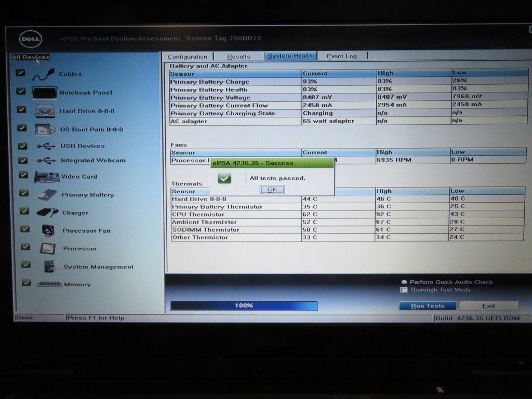This screenshot has height=399, width=532.
Task: Toggle the Processor Fan checkbox
Action: pos(25,229)
